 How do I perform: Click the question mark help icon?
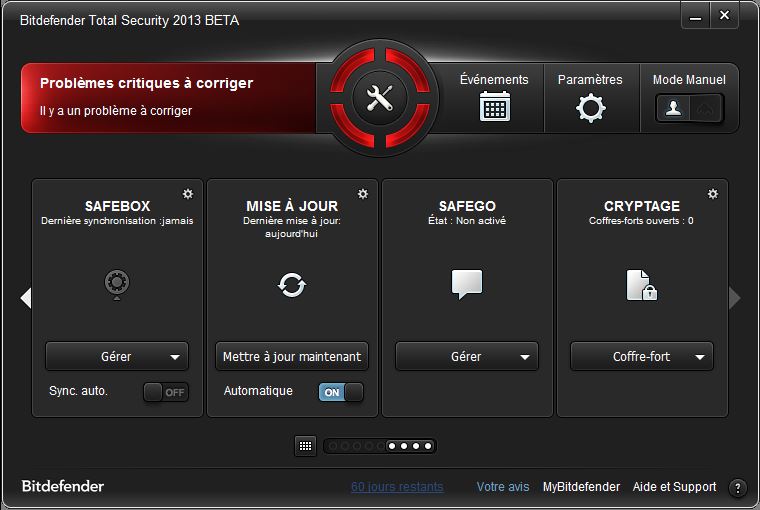tap(738, 488)
